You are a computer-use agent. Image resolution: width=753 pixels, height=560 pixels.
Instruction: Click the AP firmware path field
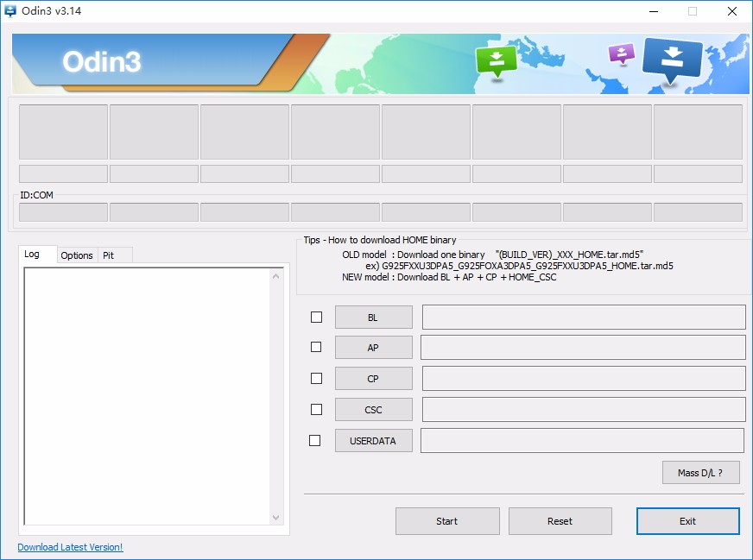pyautogui.click(x=583, y=347)
